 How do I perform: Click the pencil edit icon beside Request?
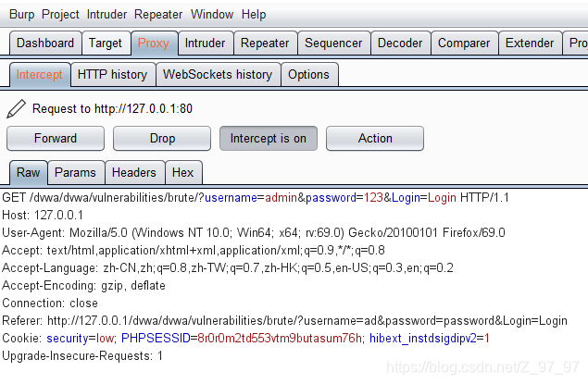[x=16, y=108]
